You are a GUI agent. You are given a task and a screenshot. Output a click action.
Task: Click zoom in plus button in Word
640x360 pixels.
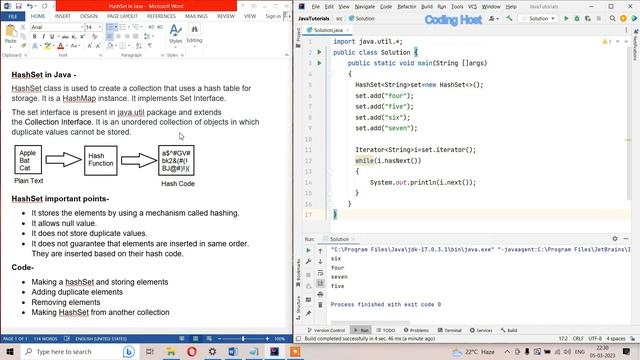(x=267, y=339)
